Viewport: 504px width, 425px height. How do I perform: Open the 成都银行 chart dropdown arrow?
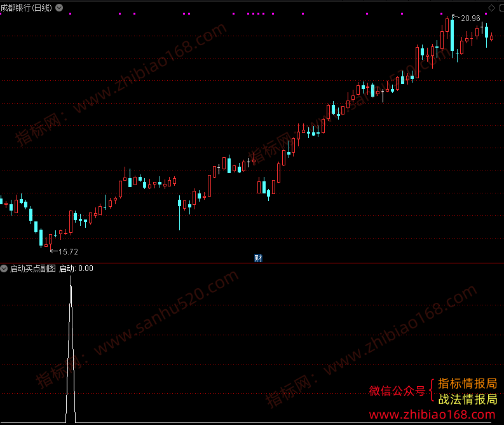point(59,8)
